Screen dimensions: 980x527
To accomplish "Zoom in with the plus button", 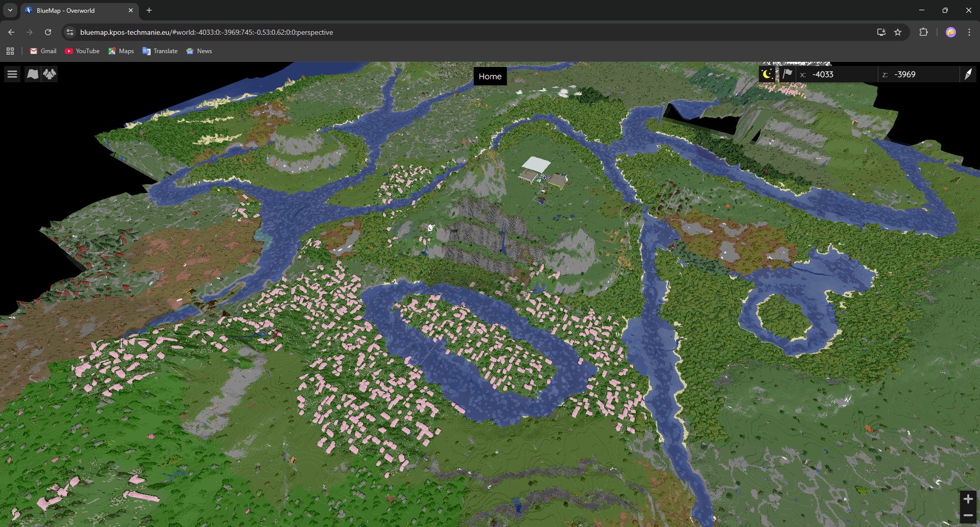I will coord(968,499).
